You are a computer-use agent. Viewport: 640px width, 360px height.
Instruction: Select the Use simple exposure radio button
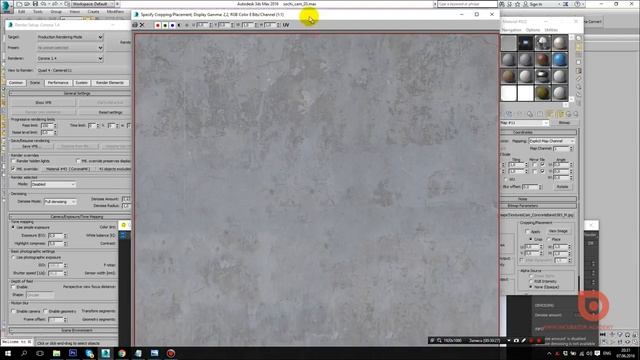pyautogui.click(x=13, y=227)
